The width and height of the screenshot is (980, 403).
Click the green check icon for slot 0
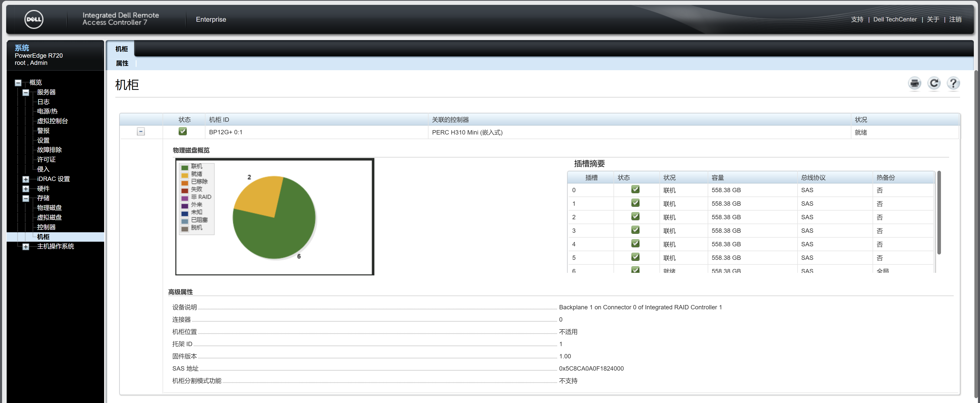pyautogui.click(x=635, y=190)
